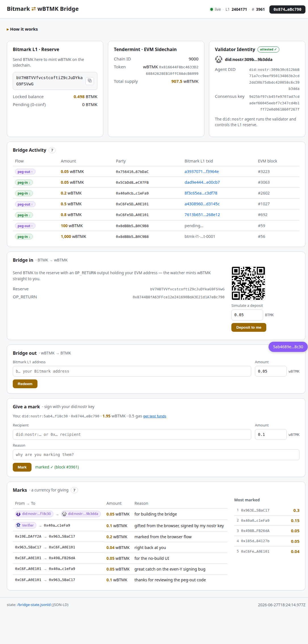Image resolution: width=308 pixels, height=644 pixels.
Task: Click reason 'right back at you'
Action: (x=150, y=548)
